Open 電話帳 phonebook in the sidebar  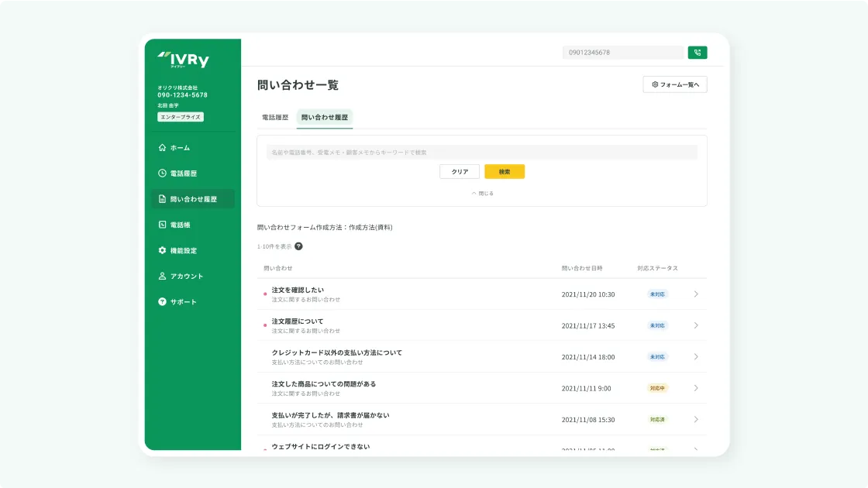tap(180, 225)
